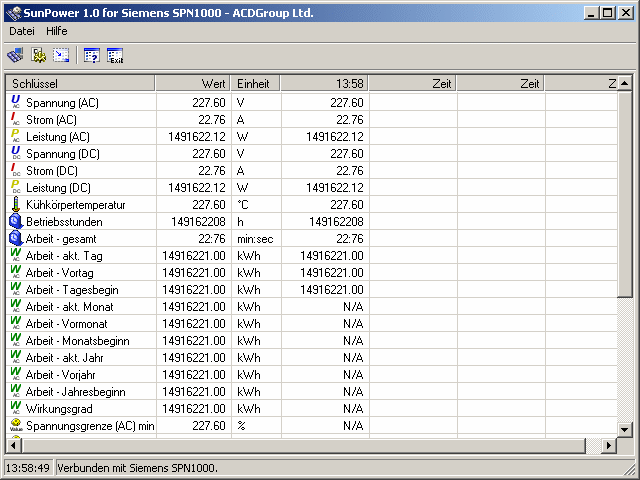Select the Kühlkörpertemperatur thermometer icon
The image size is (640, 480).
pos(15,205)
